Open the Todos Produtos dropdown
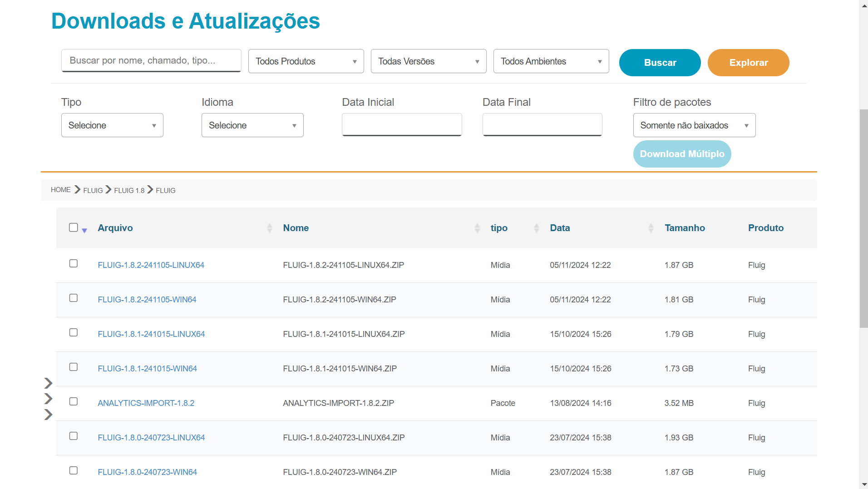The image size is (868, 489). (306, 61)
